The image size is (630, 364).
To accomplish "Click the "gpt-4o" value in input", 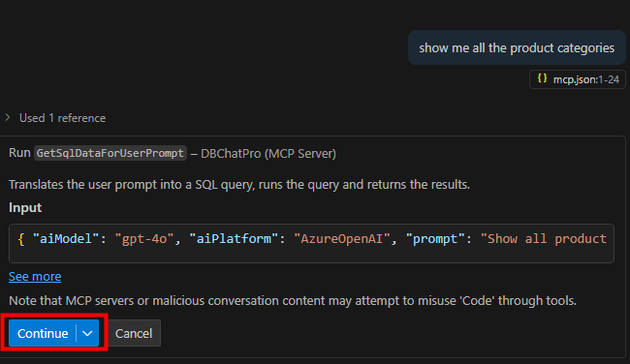I will point(144,239).
